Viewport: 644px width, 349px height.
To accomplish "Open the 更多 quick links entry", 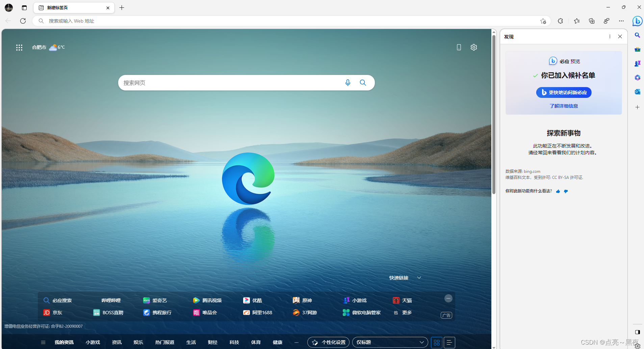I will (403, 313).
